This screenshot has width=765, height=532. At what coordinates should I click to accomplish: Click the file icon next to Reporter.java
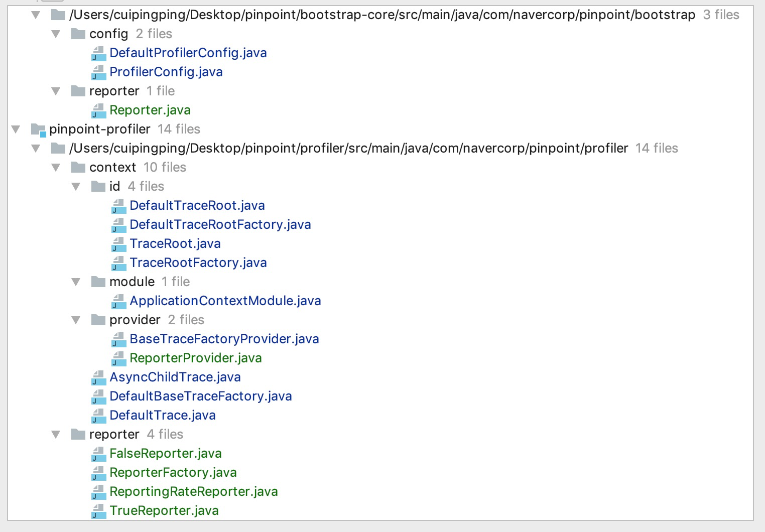pyautogui.click(x=99, y=110)
